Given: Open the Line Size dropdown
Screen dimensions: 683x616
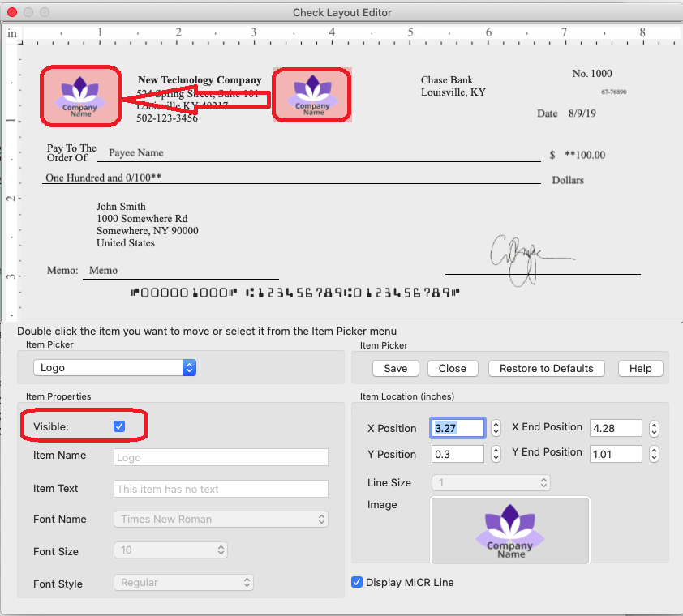Looking at the screenshot, I should point(490,482).
